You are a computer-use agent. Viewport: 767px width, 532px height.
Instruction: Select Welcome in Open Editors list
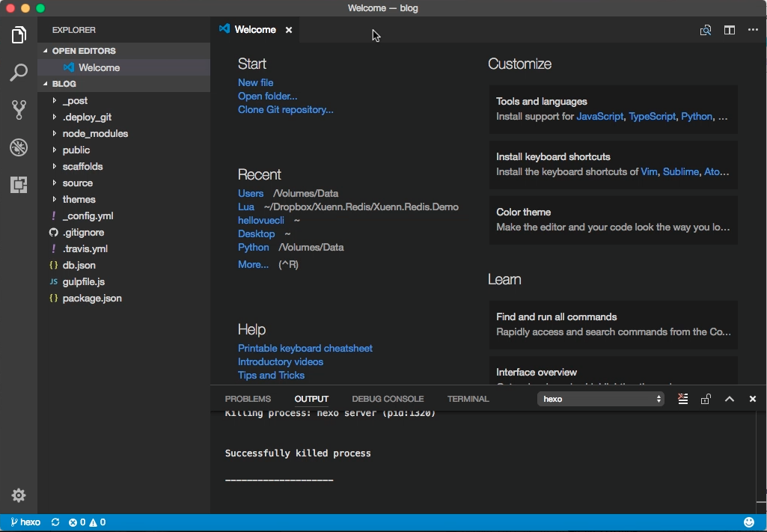(123, 67)
